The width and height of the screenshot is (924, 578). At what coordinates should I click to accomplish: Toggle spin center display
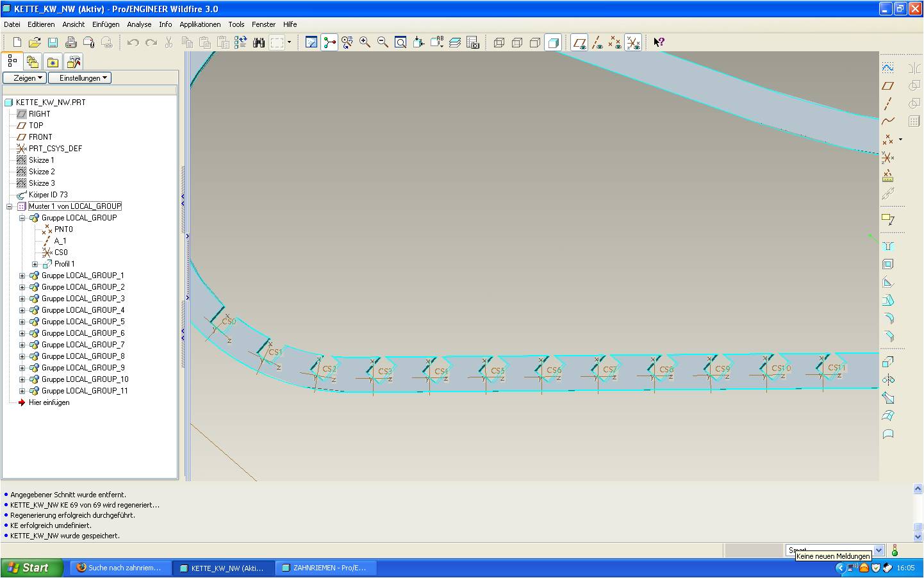click(329, 42)
